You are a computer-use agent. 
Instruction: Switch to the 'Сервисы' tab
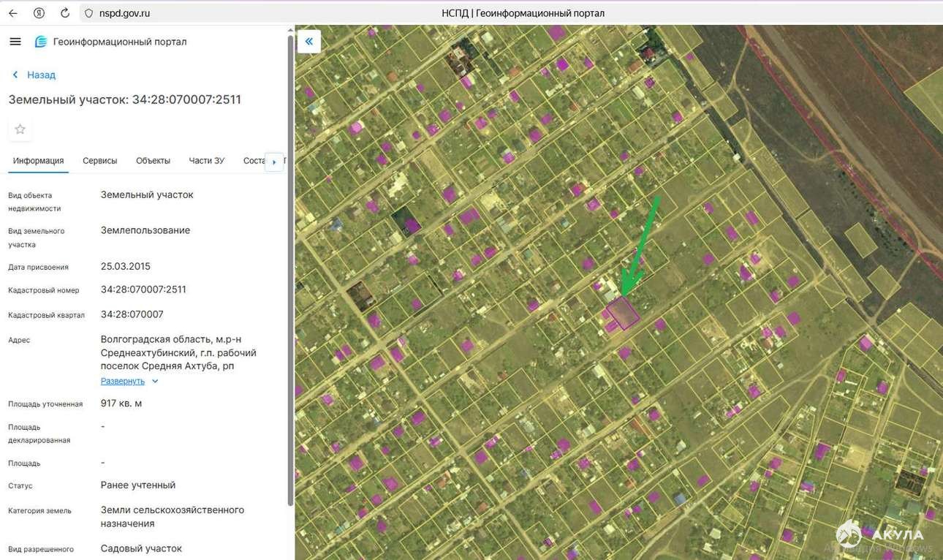99,161
